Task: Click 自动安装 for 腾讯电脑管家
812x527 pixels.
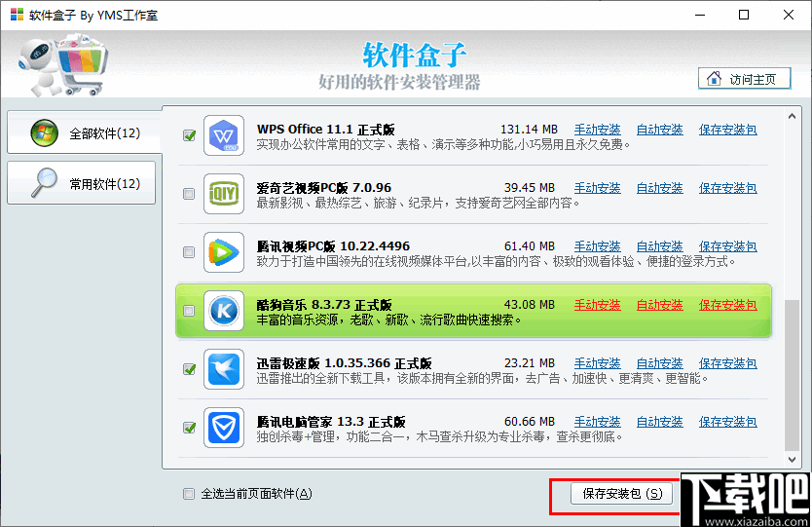Action: coord(659,423)
